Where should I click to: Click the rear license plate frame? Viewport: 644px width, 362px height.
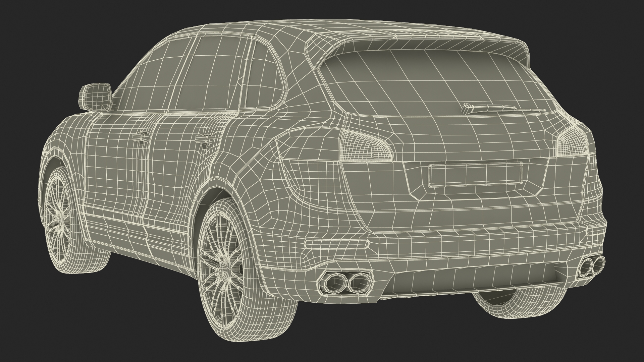[x=475, y=175]
